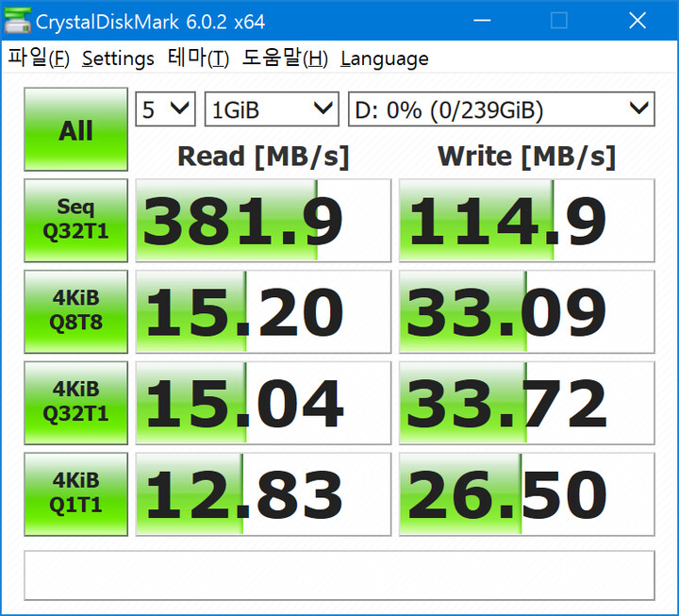The height and width of the screenshot is (616, 679).
Task: Open the 1GiB test size dropdown
Action: (x=272, y=109)
